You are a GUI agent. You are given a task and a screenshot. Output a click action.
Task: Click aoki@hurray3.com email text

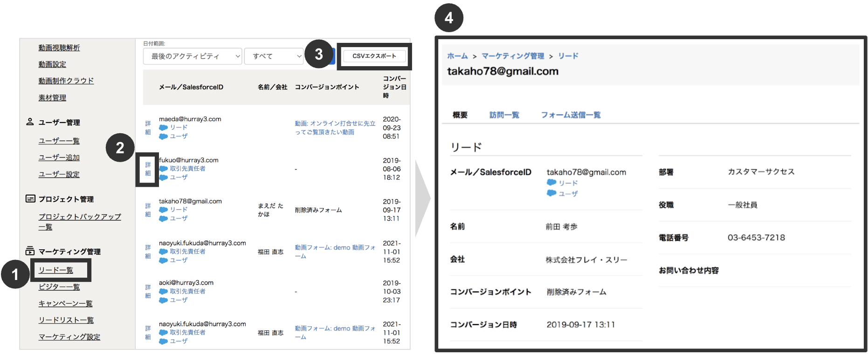(x=186, y=283)
